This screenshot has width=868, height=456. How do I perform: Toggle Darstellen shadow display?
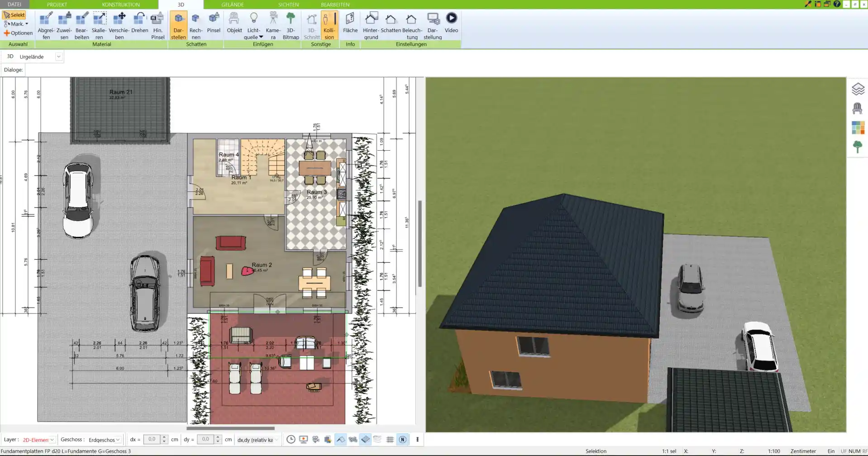(178, 26)
